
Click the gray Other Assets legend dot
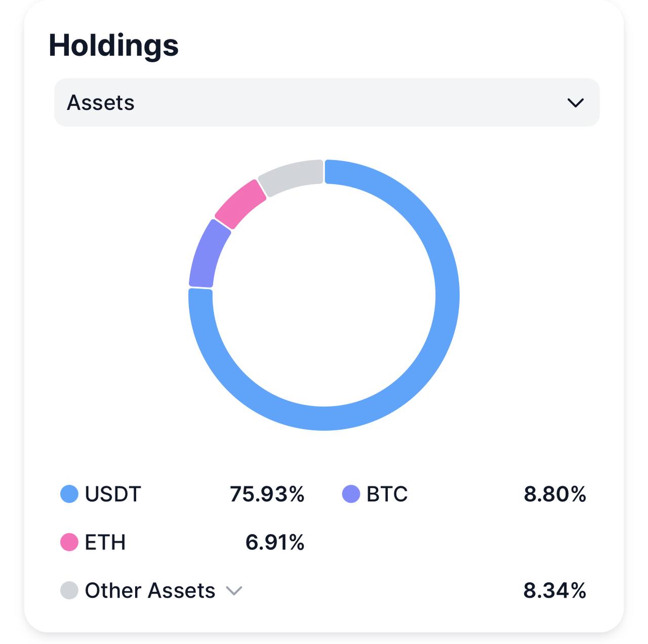pos(69,590)
